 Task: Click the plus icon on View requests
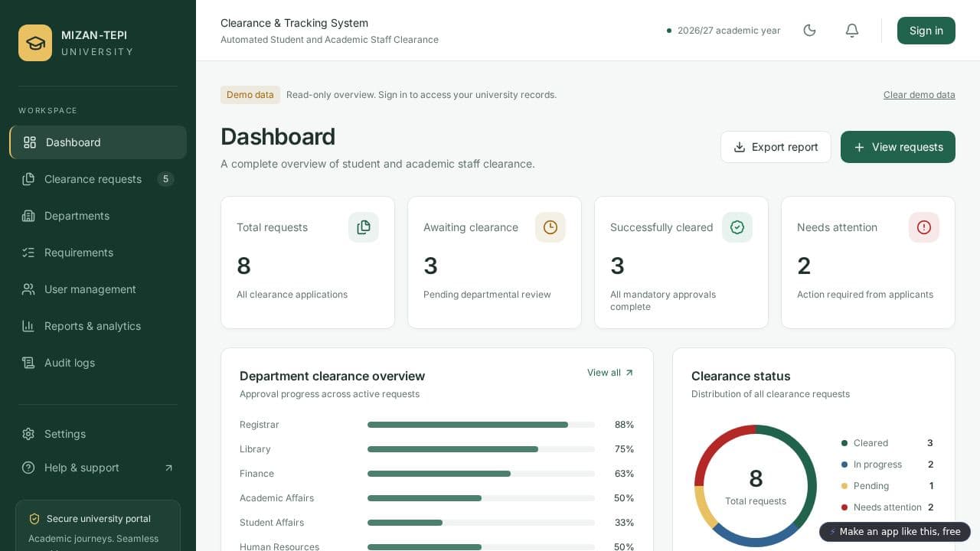(x=859, y=147)
